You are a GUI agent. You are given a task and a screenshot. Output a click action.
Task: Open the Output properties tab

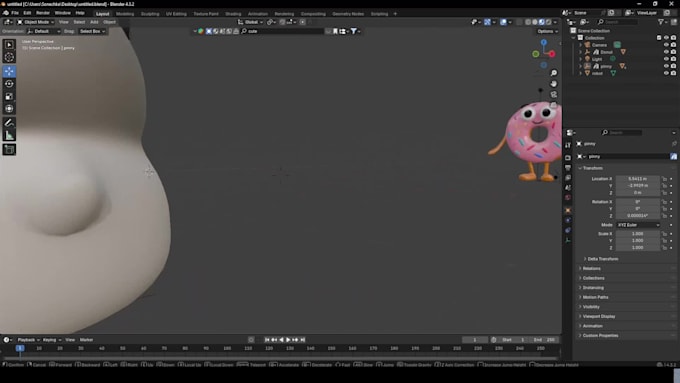(x=568, y=167)
